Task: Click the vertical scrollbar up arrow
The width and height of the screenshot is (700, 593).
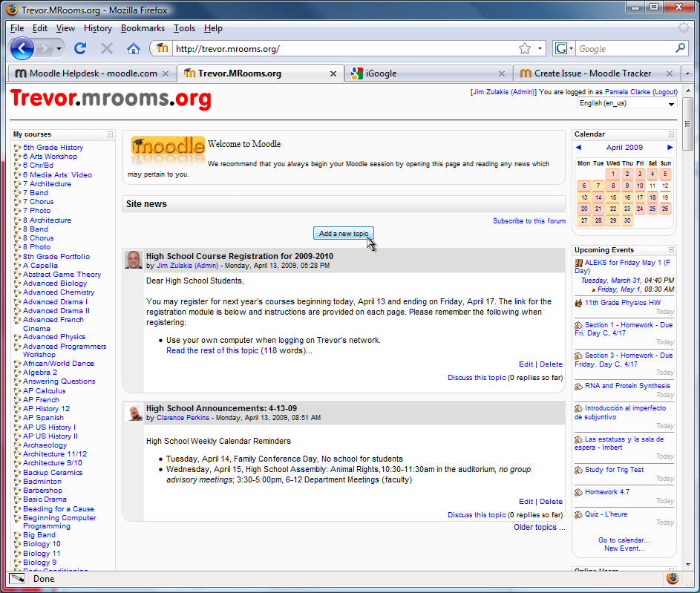Action: click(x=688, y=91)
